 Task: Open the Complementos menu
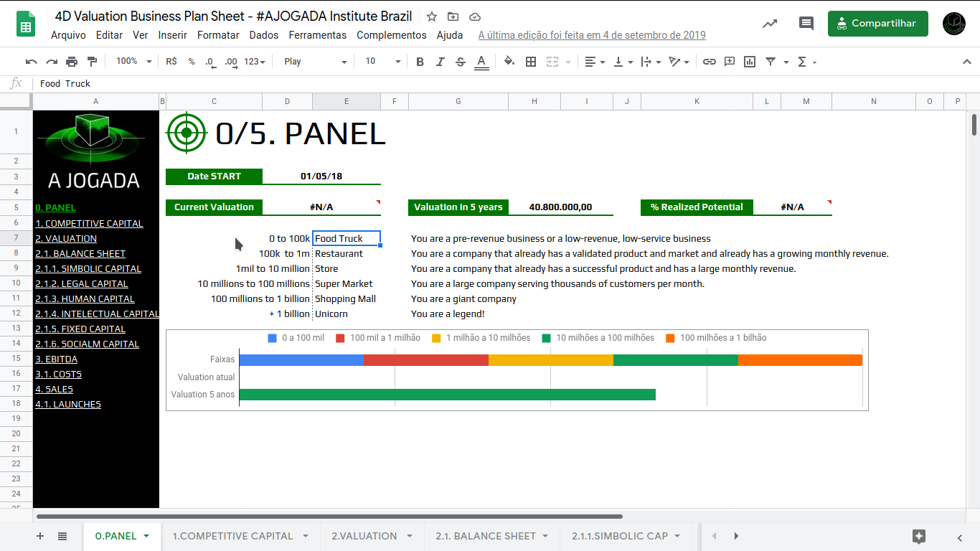pos(391,35)
